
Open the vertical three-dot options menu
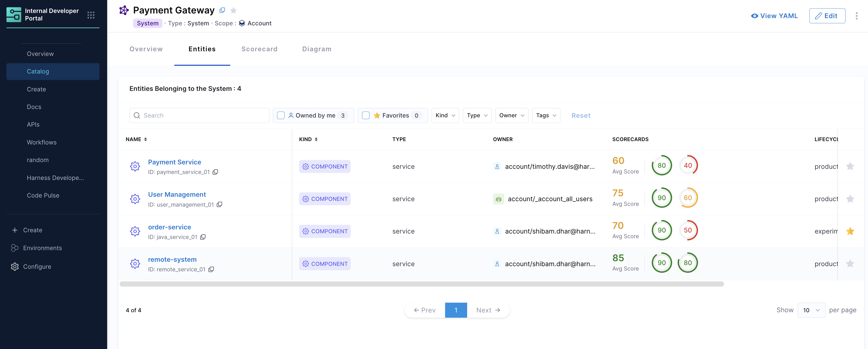coord(856,16)
